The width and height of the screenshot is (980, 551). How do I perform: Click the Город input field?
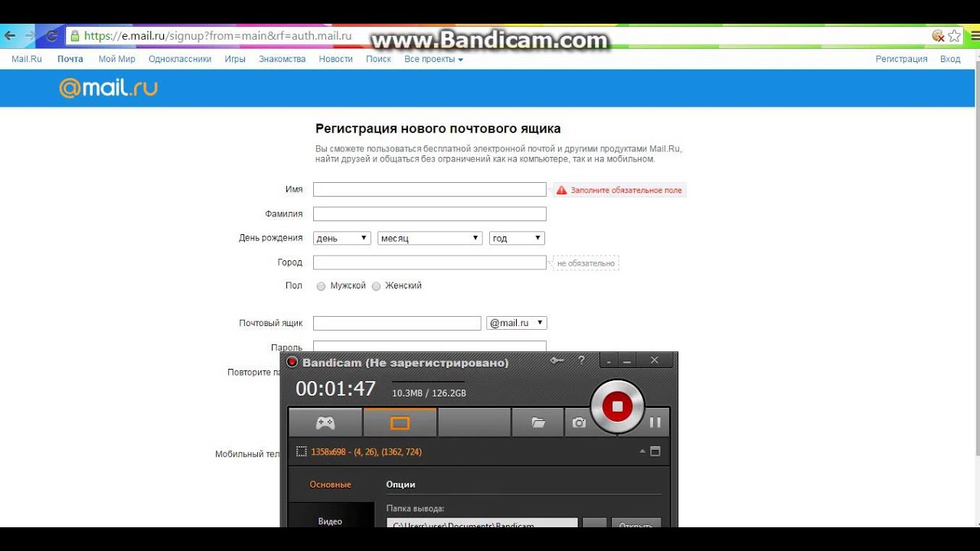[430, 262]
